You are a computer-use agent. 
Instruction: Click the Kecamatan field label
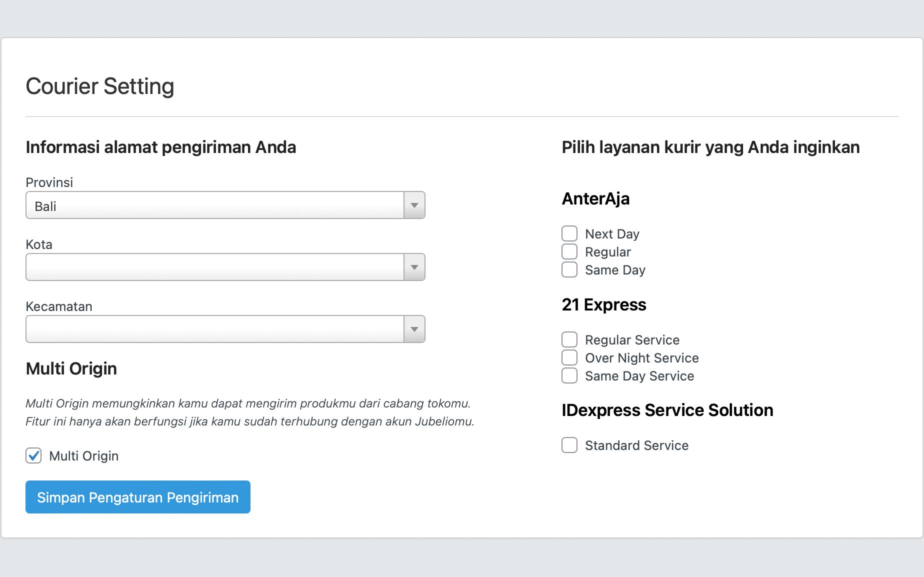[58, 306]
